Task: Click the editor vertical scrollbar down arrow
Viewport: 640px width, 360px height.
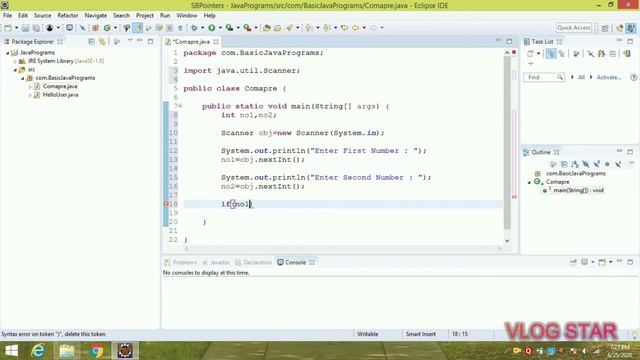Action: 507,241
